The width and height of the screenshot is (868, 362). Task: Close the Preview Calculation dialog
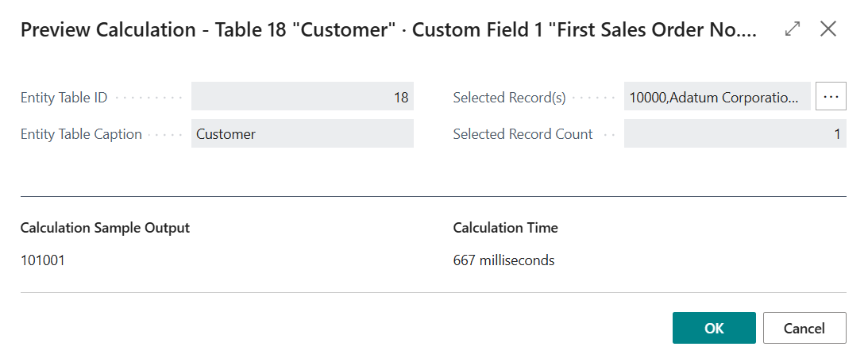tap(828, 29)
